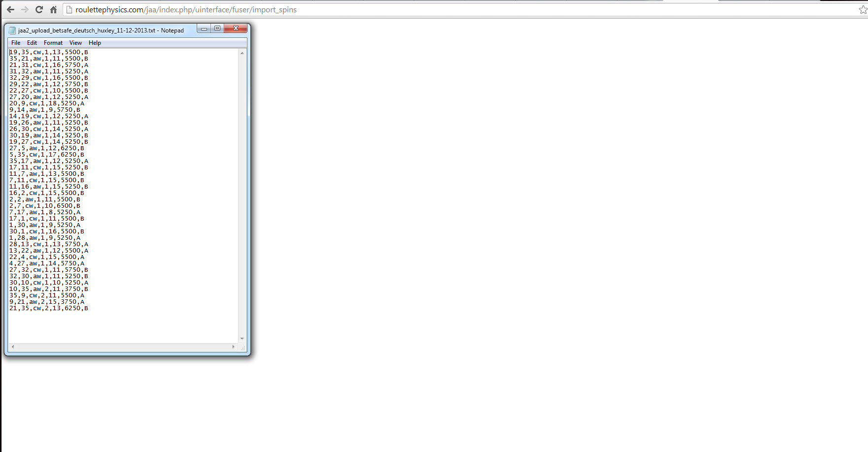The height and width of the screenshot is (452, 868).
Task: Place cursor in last line 21,35,cw,2,13,6250,B
Action: [x=49, y=308]
